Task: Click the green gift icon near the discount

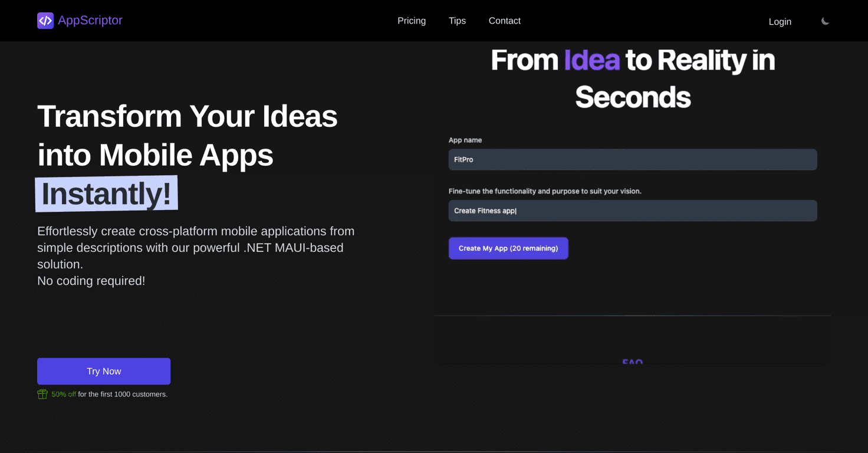Action: (42, 393)
